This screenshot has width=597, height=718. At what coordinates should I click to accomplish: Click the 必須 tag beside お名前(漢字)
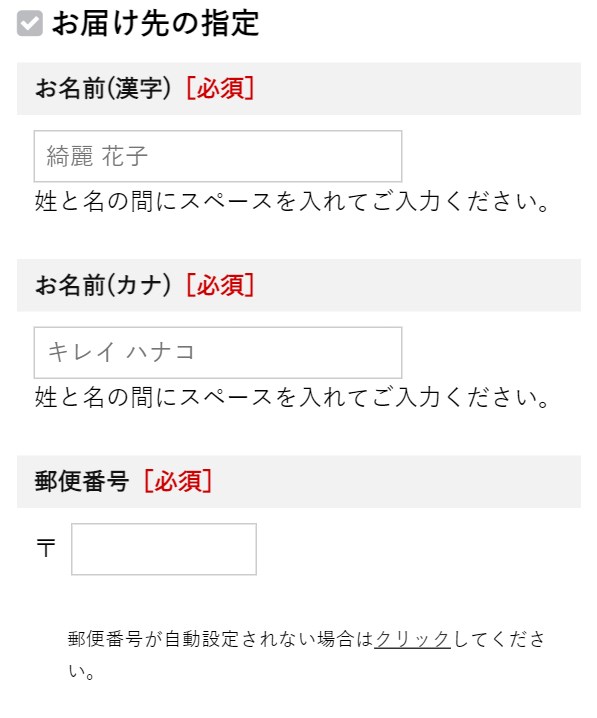click(x=220, y=88)
